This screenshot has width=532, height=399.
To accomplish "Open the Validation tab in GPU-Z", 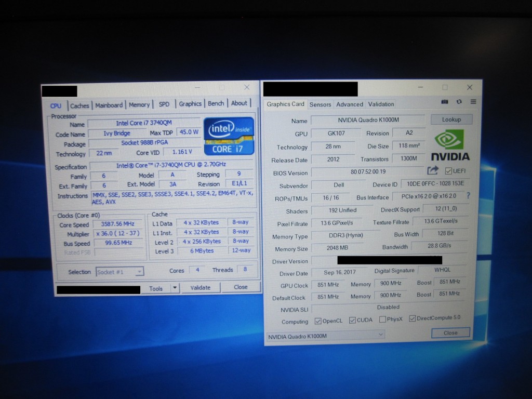I will [x=381, y=104].
